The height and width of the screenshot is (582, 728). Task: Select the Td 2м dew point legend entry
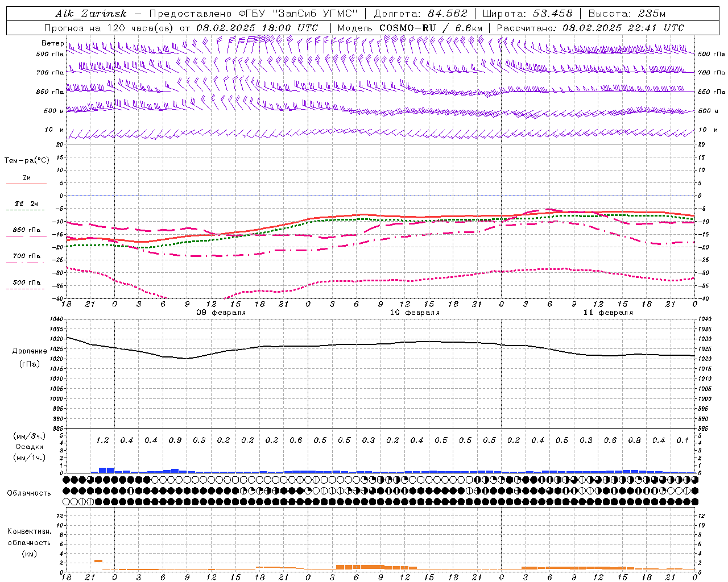coord(26,203)
